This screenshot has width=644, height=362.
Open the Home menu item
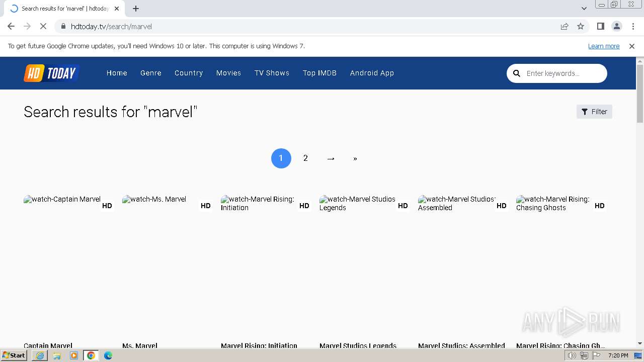(x=117, y=73)
